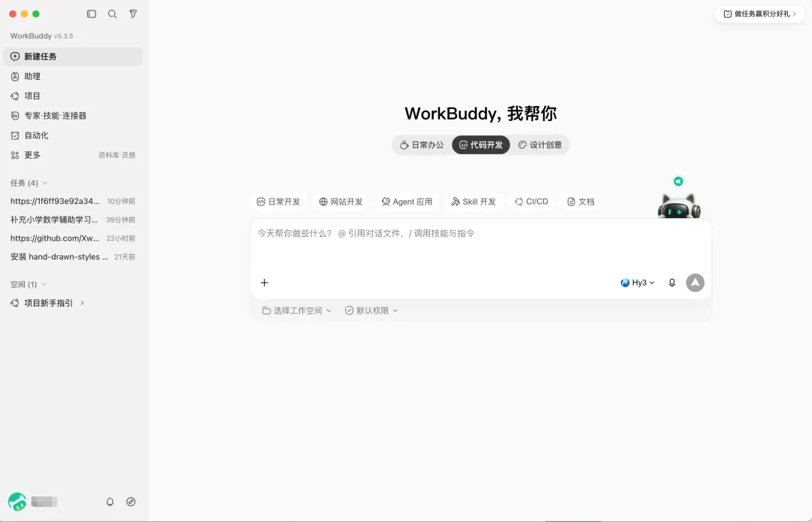Click the microphone voice input icon
This screenshot has width=812, height=522.
coord(672,283)
